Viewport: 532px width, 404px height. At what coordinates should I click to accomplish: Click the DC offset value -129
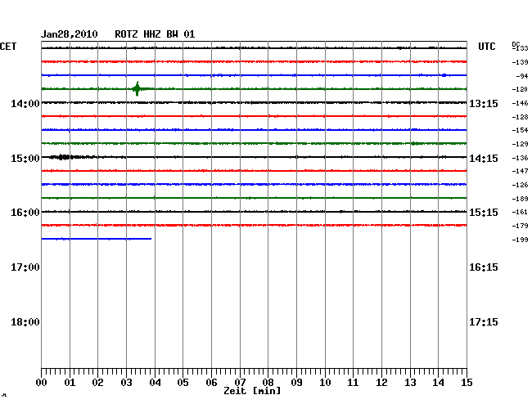pyautogui.click(x=520, y=144)
